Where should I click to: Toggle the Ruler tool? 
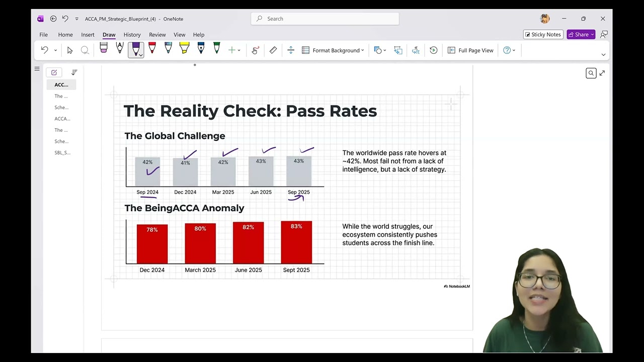coord(273,50)
